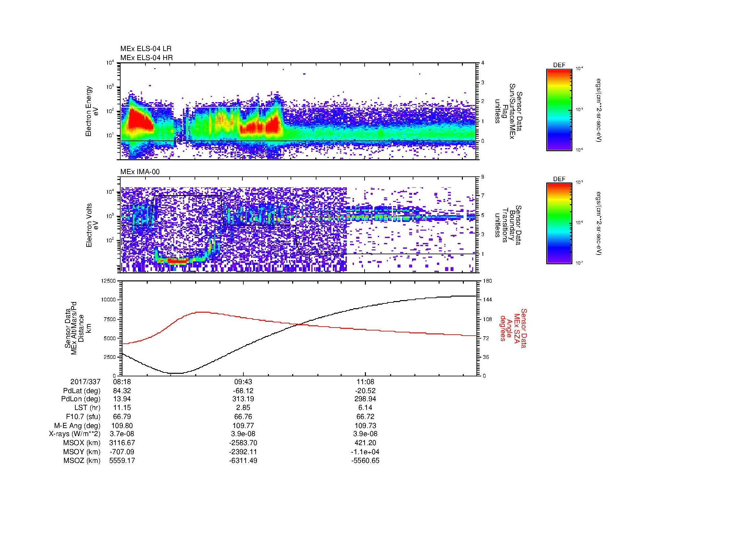Click the MSOX value 421.20
Screen dimensions: 756x534
[365, 443]
